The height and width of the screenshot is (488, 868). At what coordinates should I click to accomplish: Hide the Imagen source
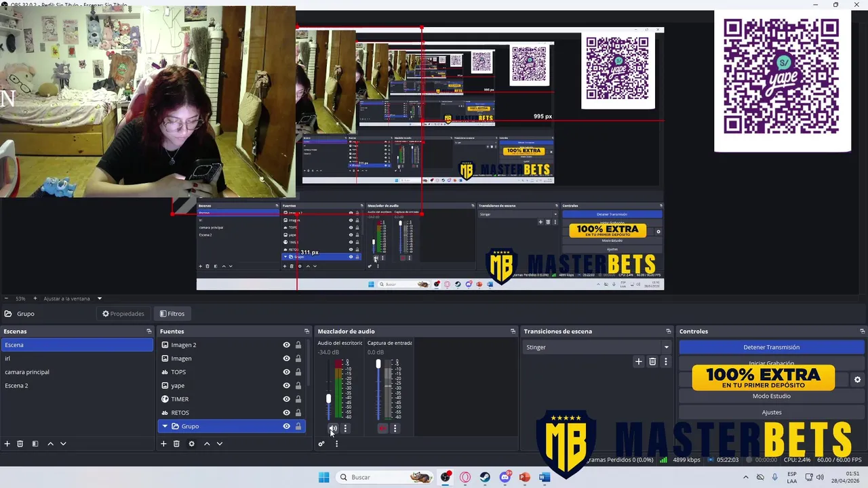tap(286, 359)
